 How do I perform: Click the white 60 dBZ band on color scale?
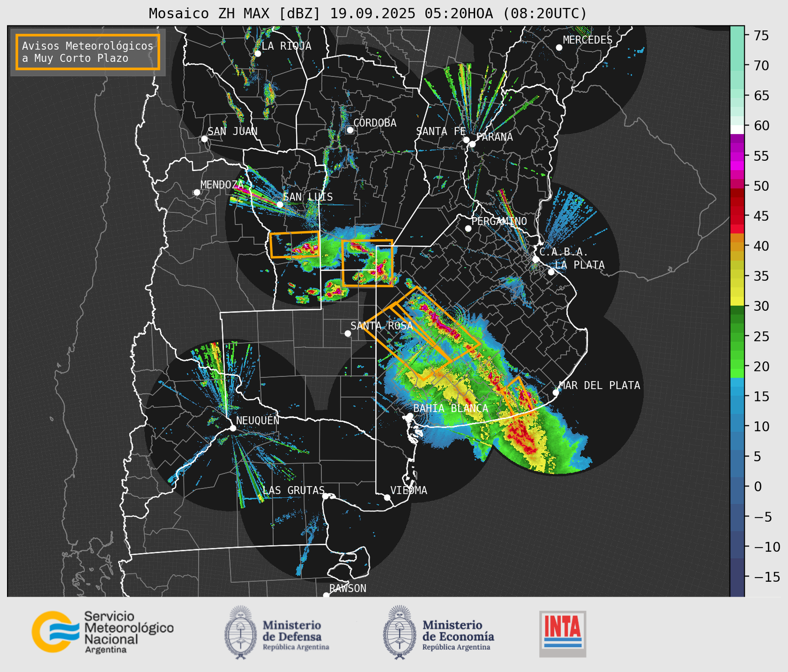tap(737, 130)
